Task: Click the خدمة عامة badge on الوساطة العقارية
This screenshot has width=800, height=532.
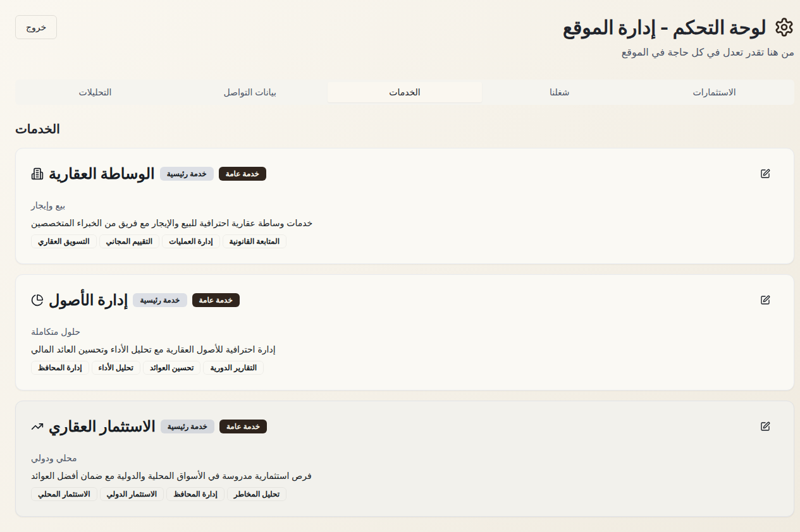Action: click(242, 174)
